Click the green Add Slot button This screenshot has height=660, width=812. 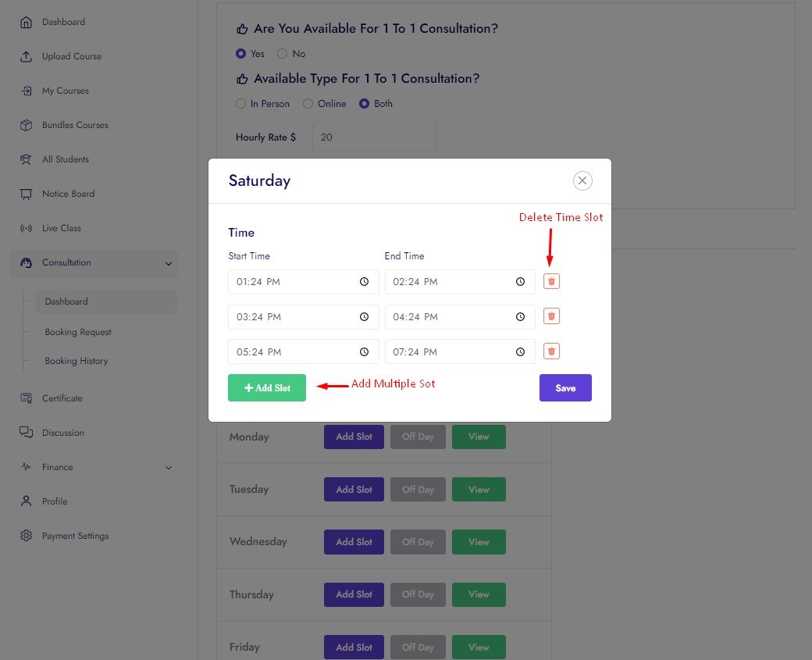267,388
